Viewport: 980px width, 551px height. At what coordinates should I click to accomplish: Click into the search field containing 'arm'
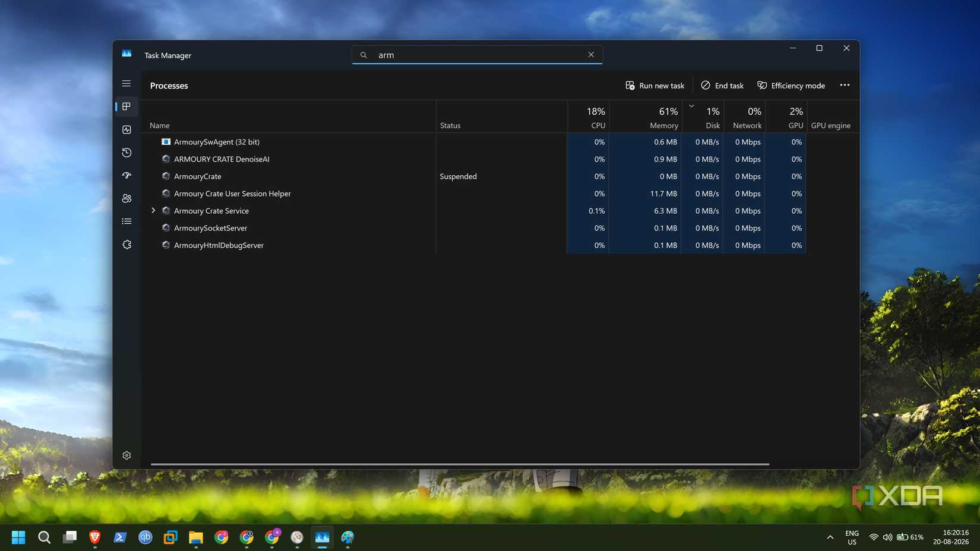click(477, 55)
